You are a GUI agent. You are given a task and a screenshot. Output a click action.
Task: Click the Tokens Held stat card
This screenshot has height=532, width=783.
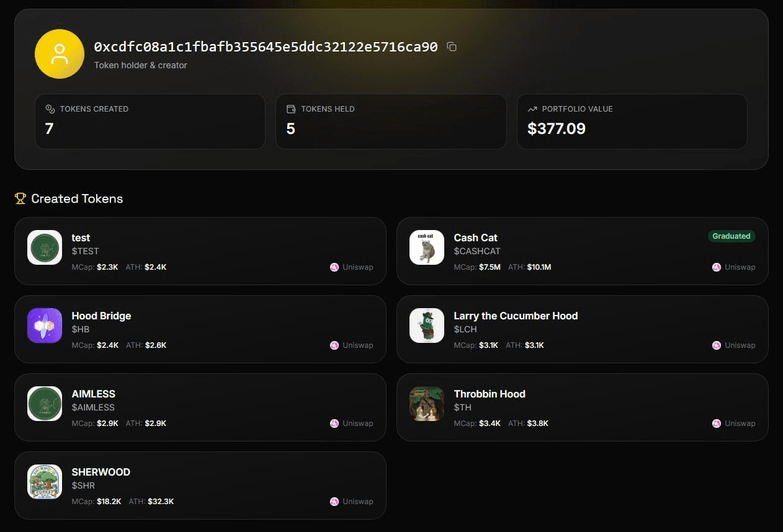391,122
